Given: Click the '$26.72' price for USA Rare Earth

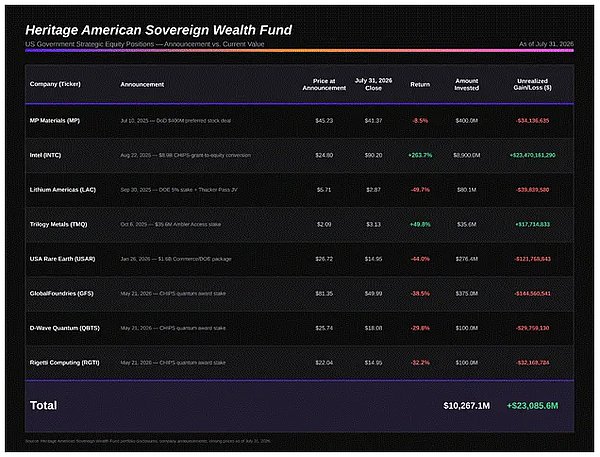Looking at the screenshot, I should tap(324, 259).
